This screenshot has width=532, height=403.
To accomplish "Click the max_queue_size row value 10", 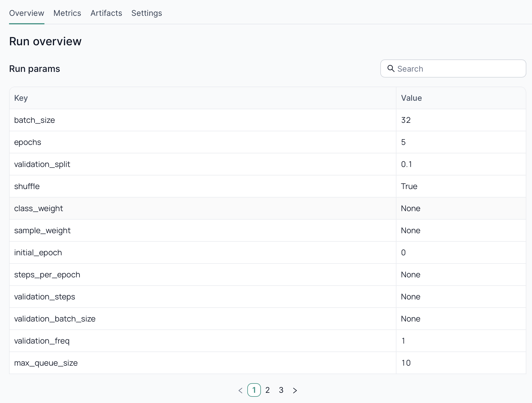I will coord(406,363).
